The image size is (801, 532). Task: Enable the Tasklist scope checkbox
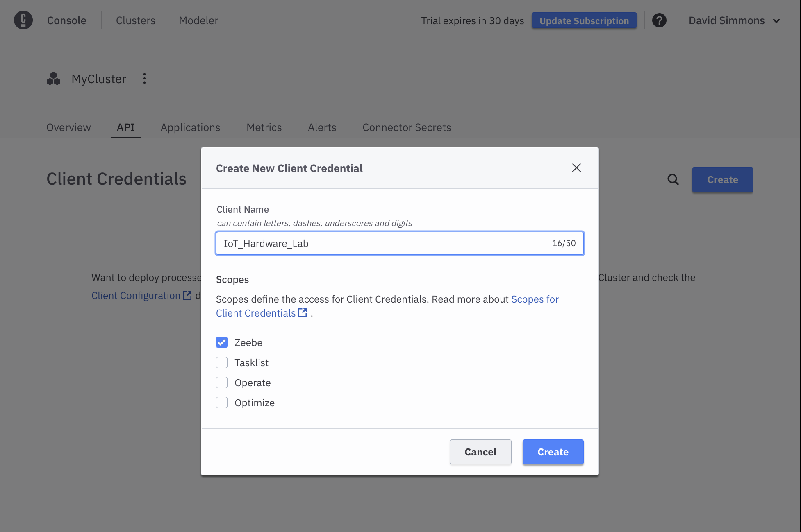pos(222,362)
